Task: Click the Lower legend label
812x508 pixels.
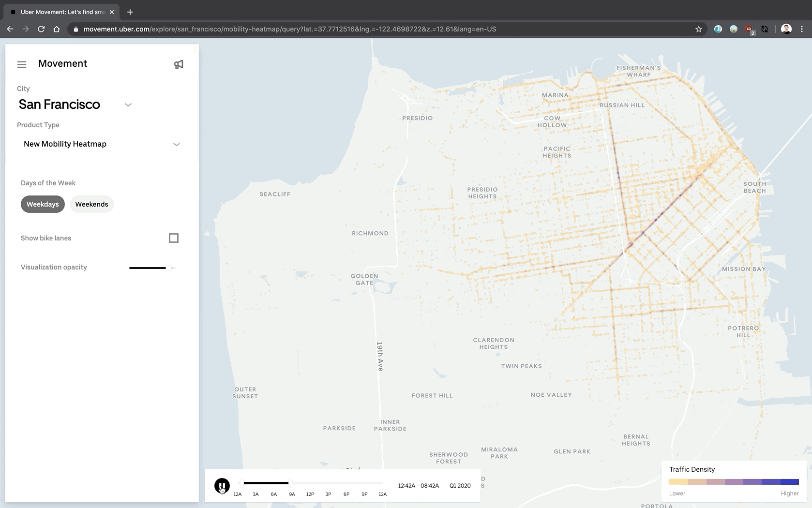Action: [677, 493]
